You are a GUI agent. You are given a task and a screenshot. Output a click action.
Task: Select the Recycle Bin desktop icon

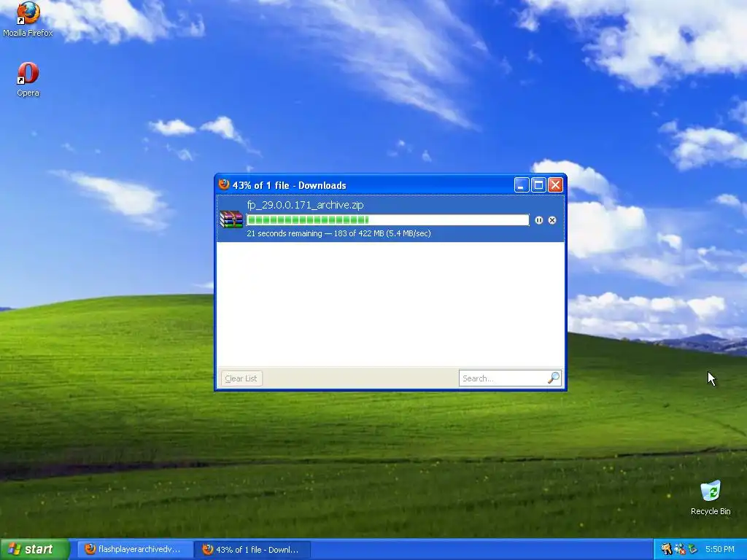[x=711, y=498]
